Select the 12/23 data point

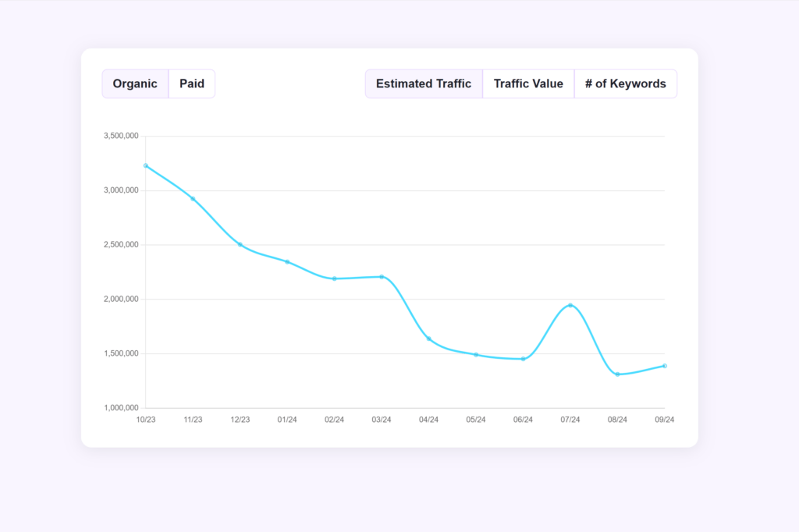tap(240, 243)
